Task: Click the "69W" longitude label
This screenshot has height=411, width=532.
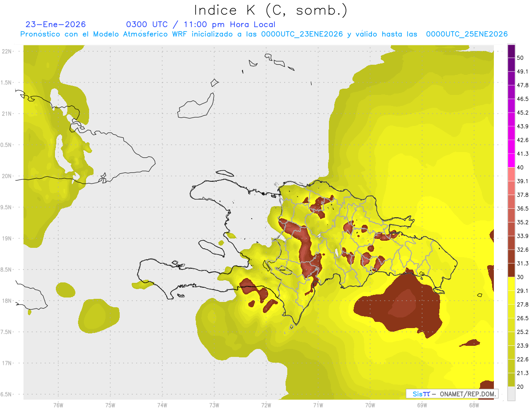Action: 422,405
